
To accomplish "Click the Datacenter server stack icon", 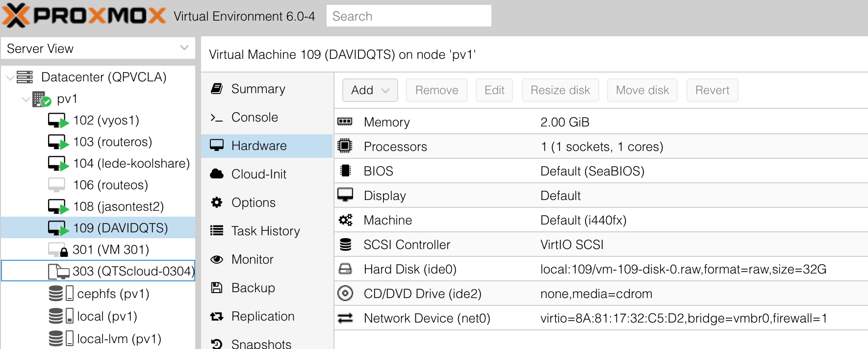I will (25, 77).
